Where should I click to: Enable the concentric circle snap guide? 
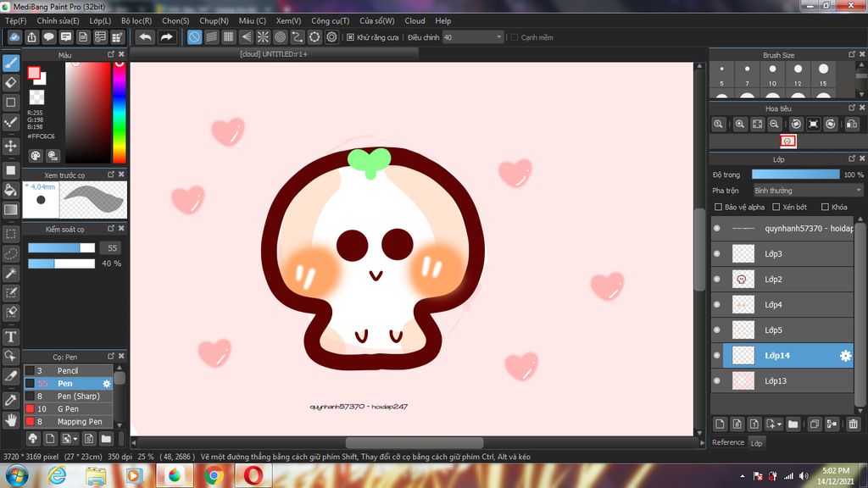click(x=280, y=37)
